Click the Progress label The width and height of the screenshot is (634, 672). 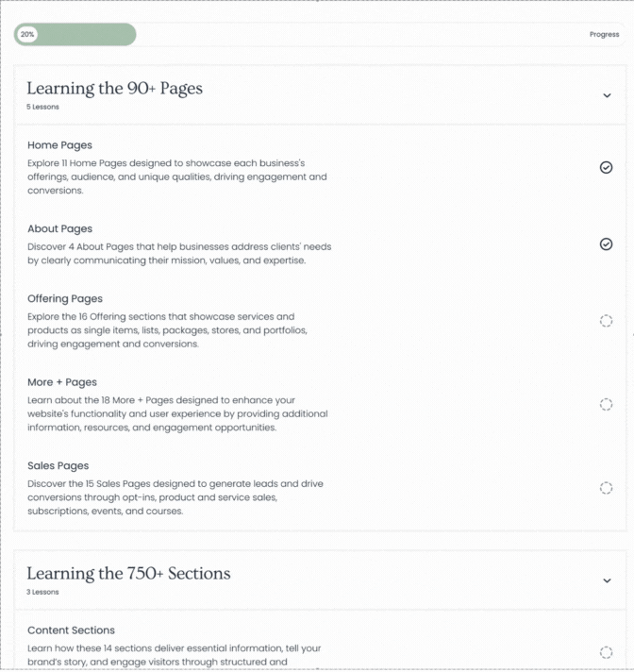(x=604, y=34)
